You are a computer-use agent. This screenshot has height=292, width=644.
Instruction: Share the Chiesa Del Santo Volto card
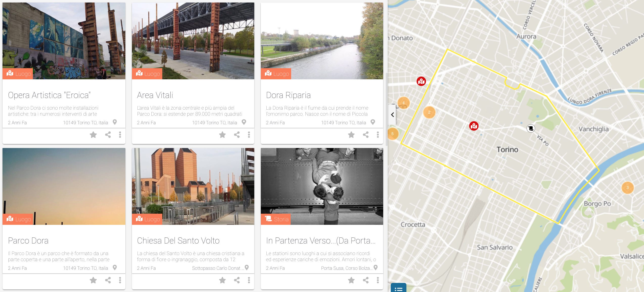(237, 280)
